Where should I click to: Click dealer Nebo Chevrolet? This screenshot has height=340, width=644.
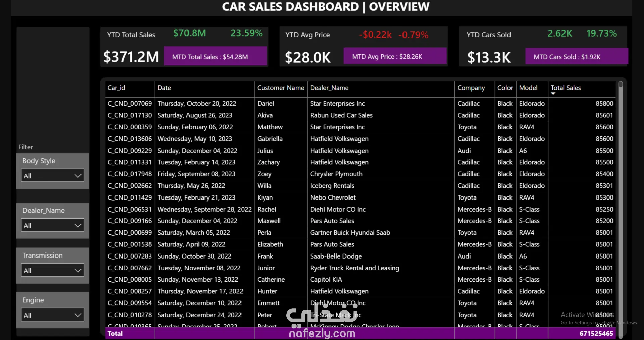[333, 197]
